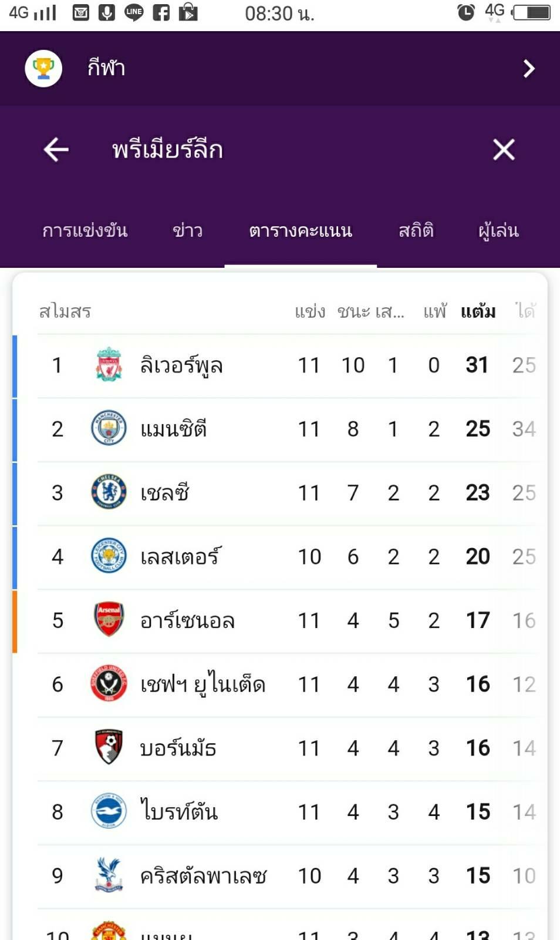
Task: Tap the Bournemouth club crest
Action: [109, 747]
